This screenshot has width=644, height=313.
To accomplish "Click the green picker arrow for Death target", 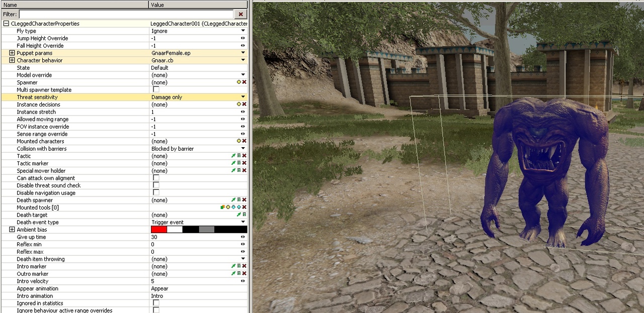I will click(239, 215).
